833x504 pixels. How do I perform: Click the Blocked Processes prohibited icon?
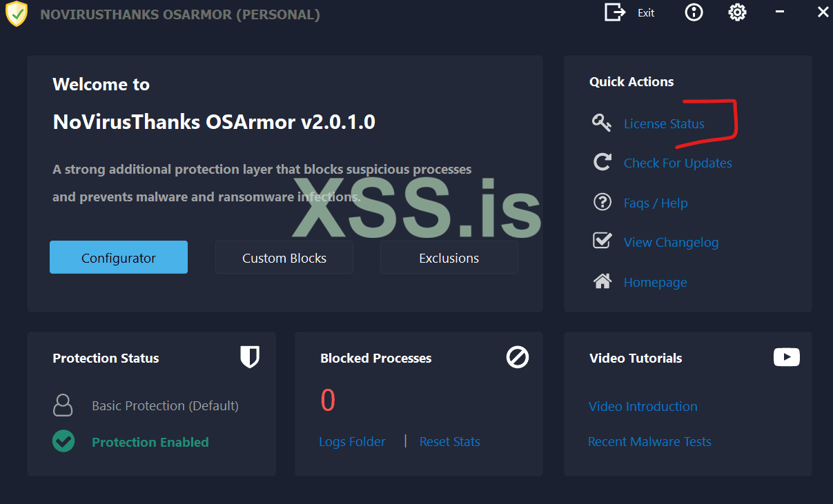518,357
